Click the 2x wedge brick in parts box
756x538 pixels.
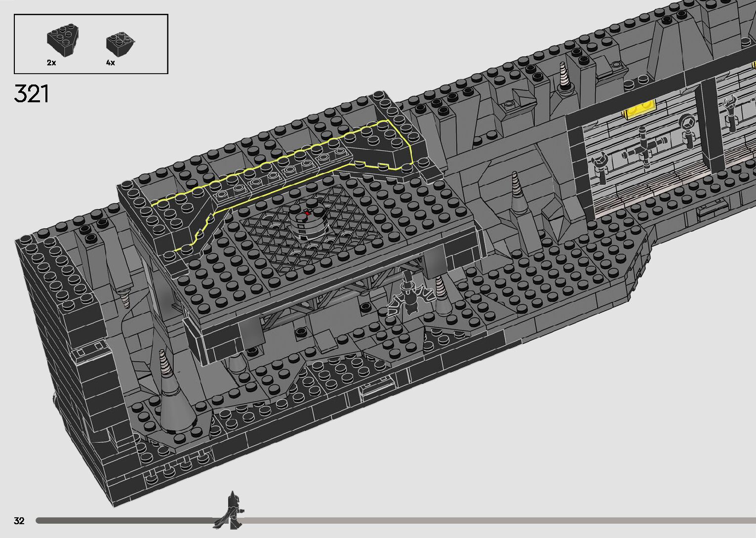tap(63, 40)
